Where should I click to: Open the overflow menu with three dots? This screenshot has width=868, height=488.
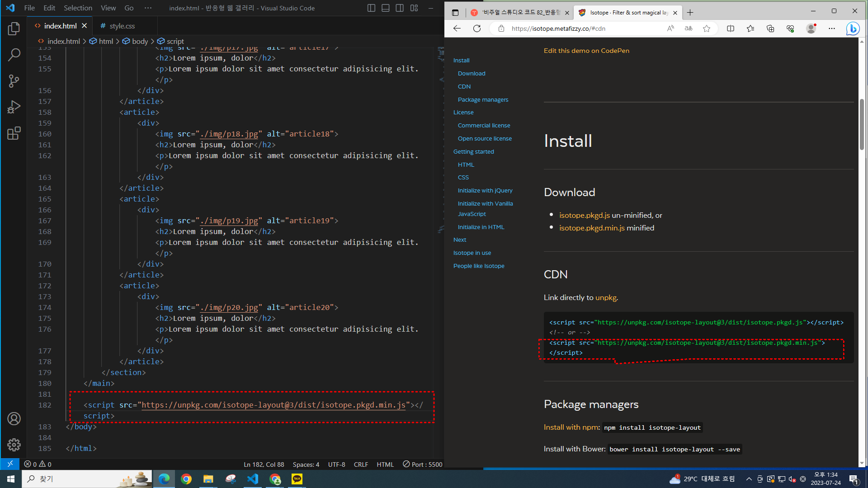[x=148, y=8]
